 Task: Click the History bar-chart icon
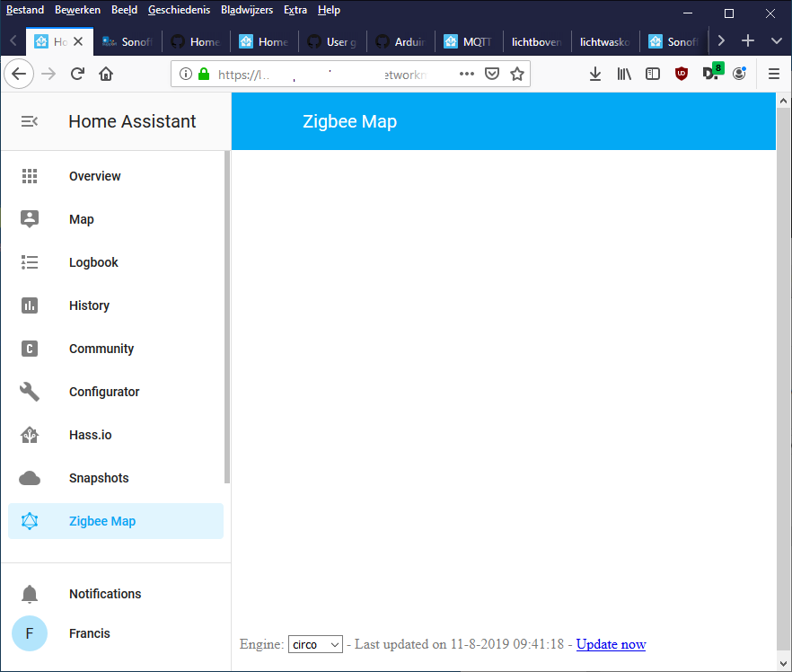click(x=30, y=305)
